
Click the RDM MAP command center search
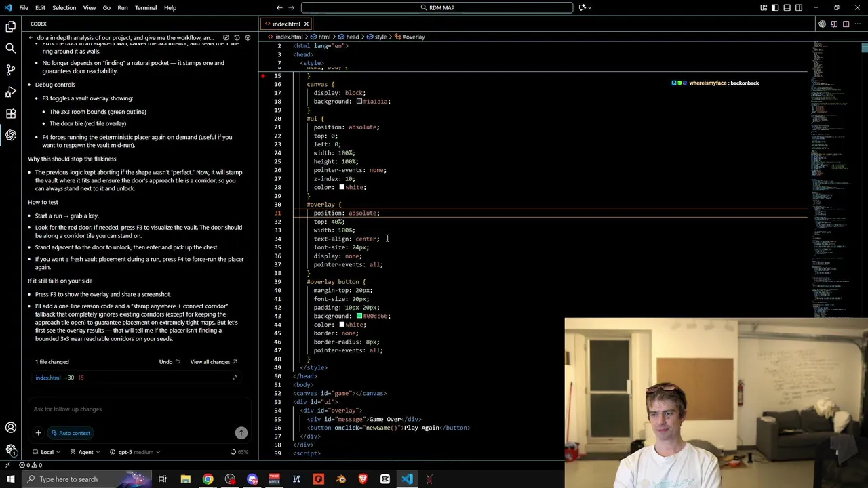click(x=437, y=7)
